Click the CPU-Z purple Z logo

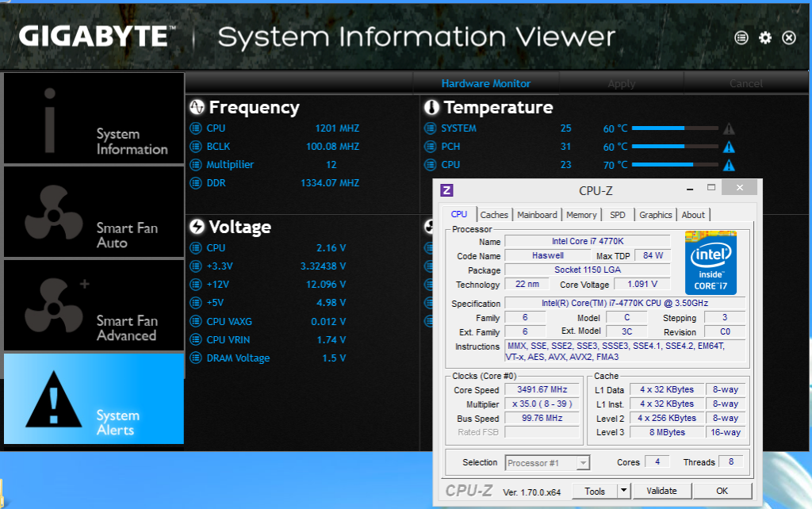446,190
